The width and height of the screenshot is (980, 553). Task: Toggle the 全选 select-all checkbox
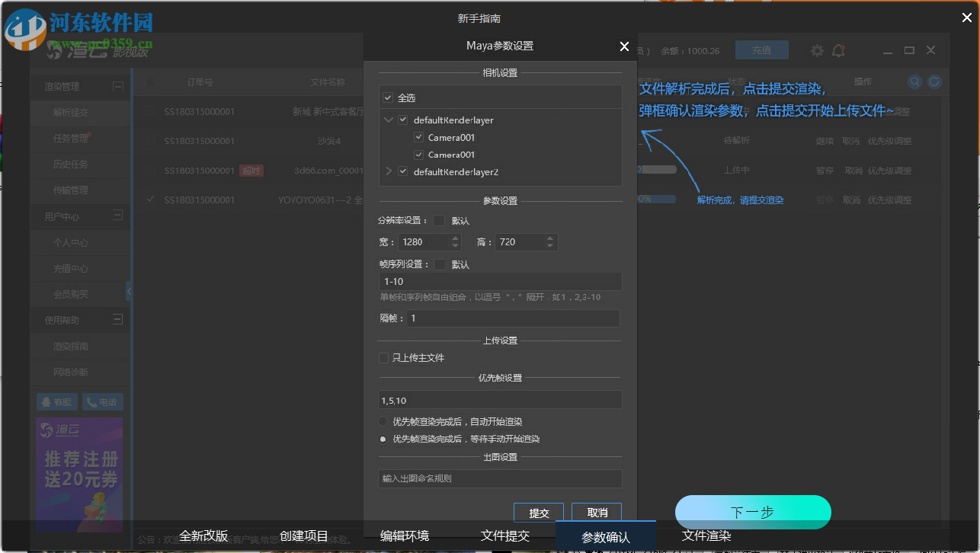[387, 97]
